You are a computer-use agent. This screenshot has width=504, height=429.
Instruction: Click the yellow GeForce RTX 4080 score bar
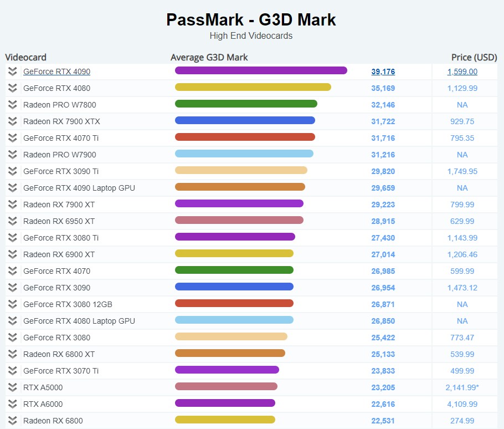253,87
